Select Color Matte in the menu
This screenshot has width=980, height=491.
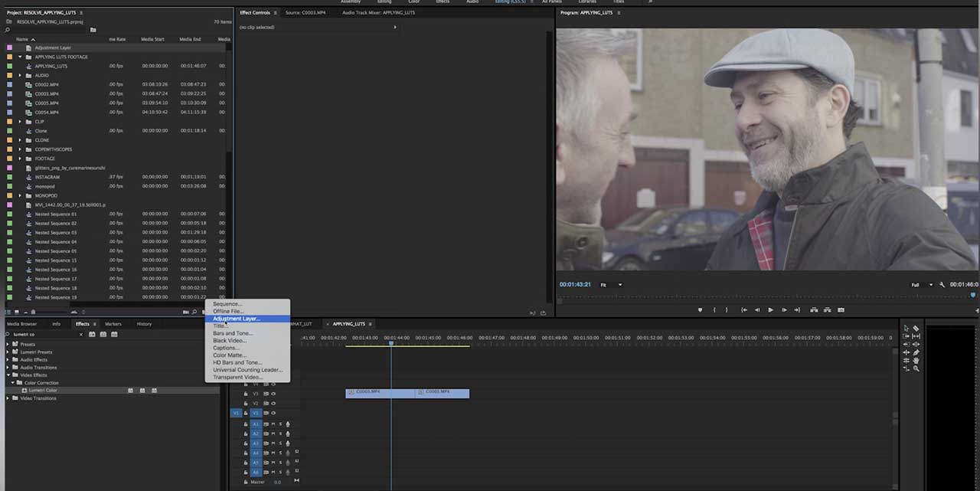[247, 355]
